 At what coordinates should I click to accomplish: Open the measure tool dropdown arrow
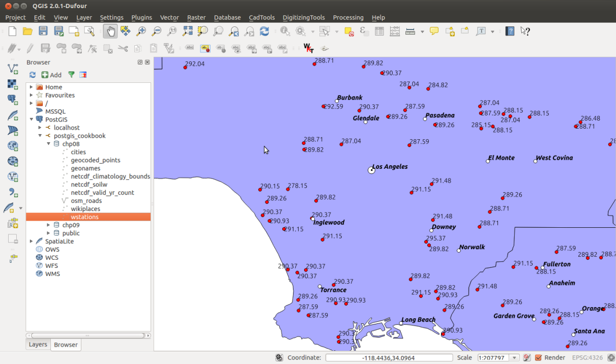tap(422, 32)
